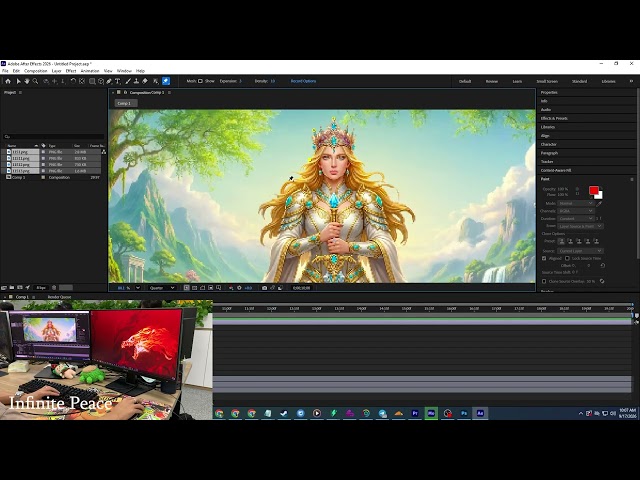Open the Erase Layer Source dropdown
640x480 pixels.
point(580,226)
